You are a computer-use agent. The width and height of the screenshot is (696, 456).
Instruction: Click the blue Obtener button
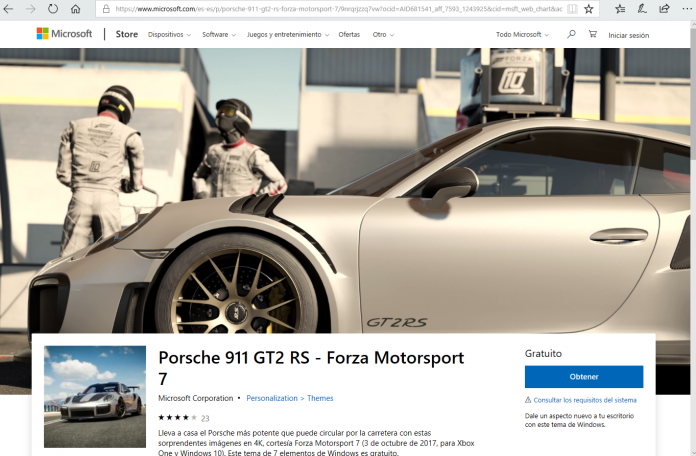[x=584, y=377]
